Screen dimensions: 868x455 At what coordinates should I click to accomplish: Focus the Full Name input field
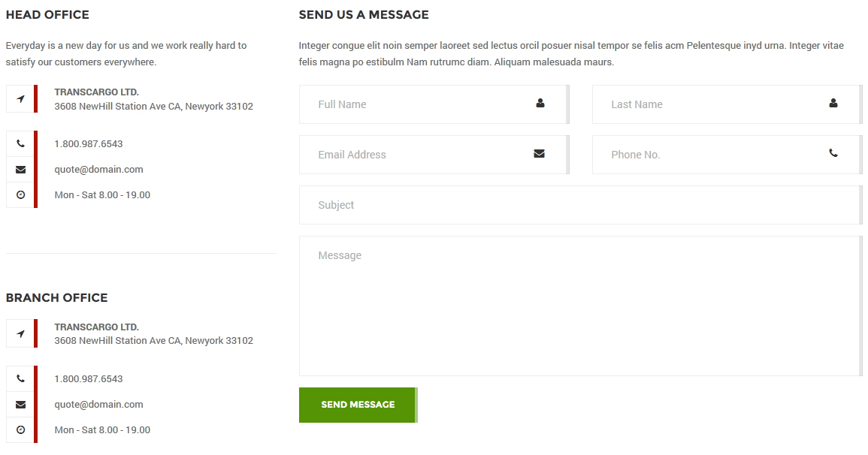(421, 104)
